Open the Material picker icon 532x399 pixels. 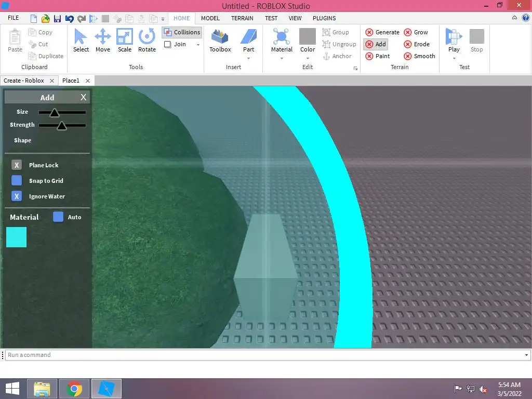[x=281, y=37]
